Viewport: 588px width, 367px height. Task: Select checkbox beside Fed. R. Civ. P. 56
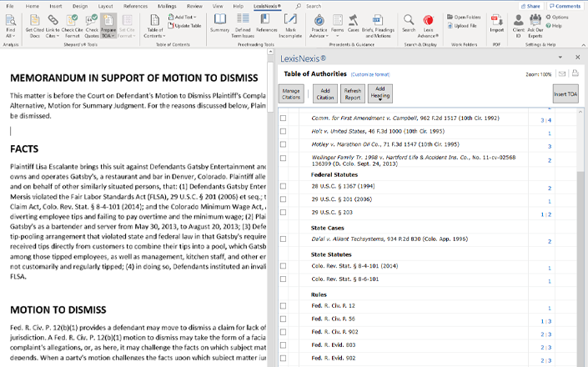pyautogui.click(x=283, y=320)
